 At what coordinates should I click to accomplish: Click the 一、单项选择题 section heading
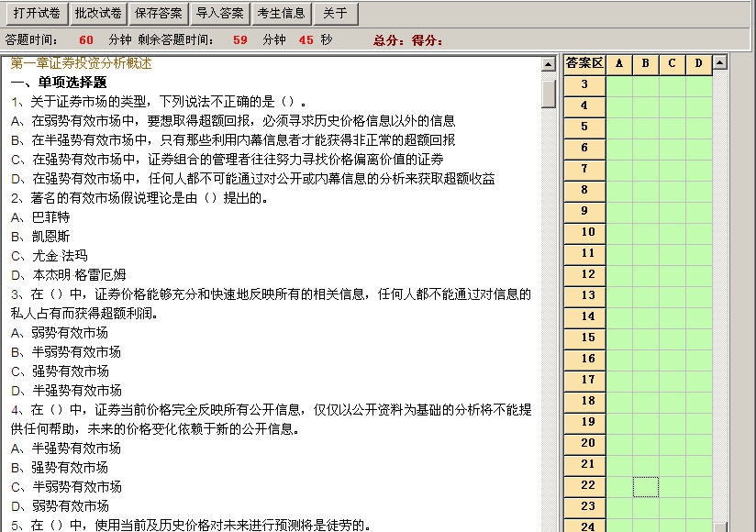click(x=59, y=83)
